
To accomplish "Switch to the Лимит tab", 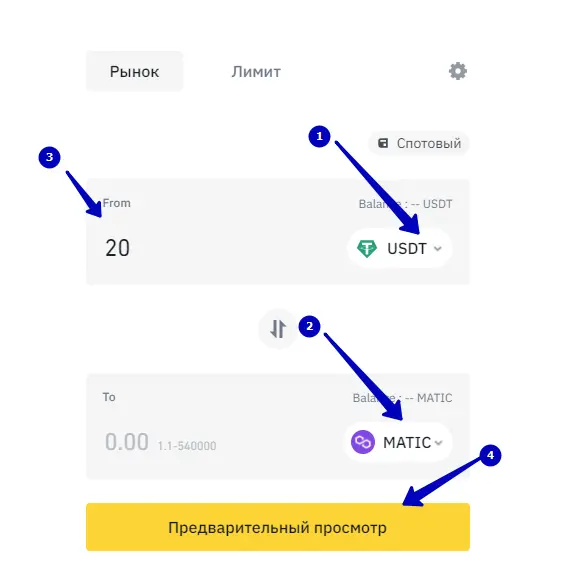I will pos(256,72).
